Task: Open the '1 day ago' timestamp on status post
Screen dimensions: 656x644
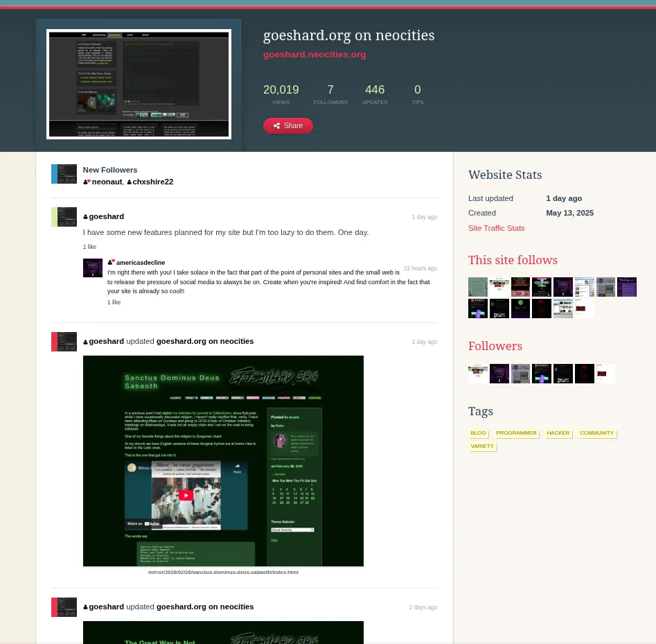Action: point(424,217)
